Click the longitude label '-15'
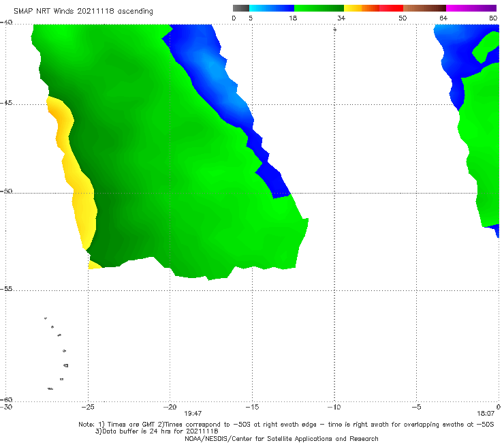504x443 pixels. point(252,407)
